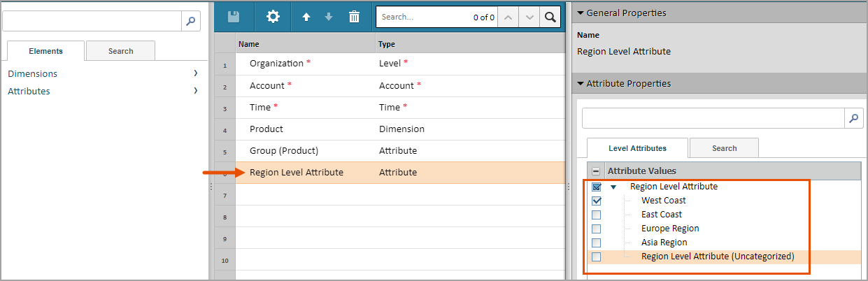This screenshot has width=868, height=281.
Task: Expand the Dimensions chevron
Action: click(196, 73)
